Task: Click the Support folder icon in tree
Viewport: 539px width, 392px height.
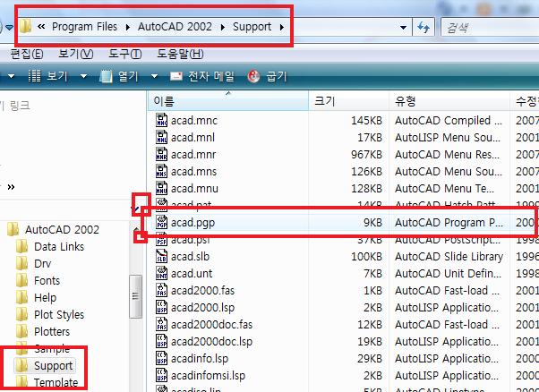Action: (22, 365)
